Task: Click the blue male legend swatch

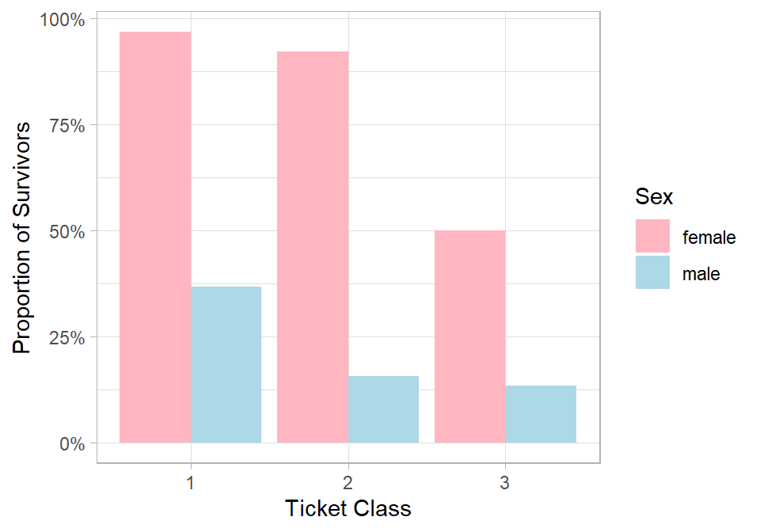Action: click(652, 272)
